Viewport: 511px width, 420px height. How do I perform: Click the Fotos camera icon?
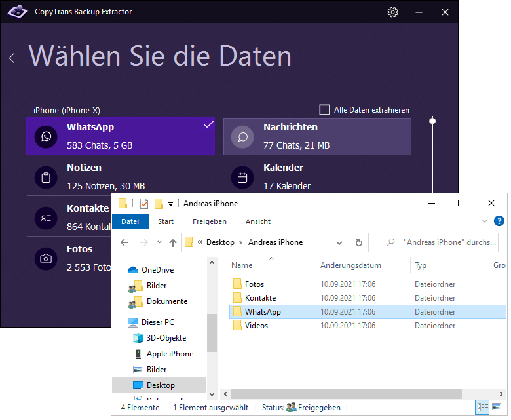click(46, 259)
